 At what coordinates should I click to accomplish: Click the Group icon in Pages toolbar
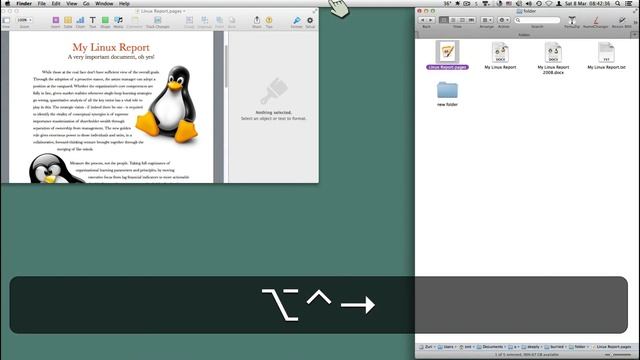click(189, 22)
